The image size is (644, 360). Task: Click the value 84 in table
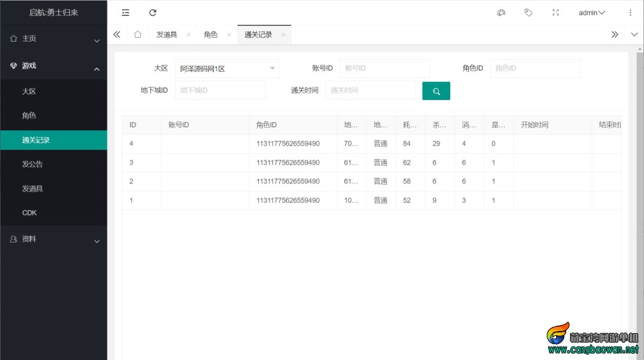pyautogui.click(x=407, y=144)
